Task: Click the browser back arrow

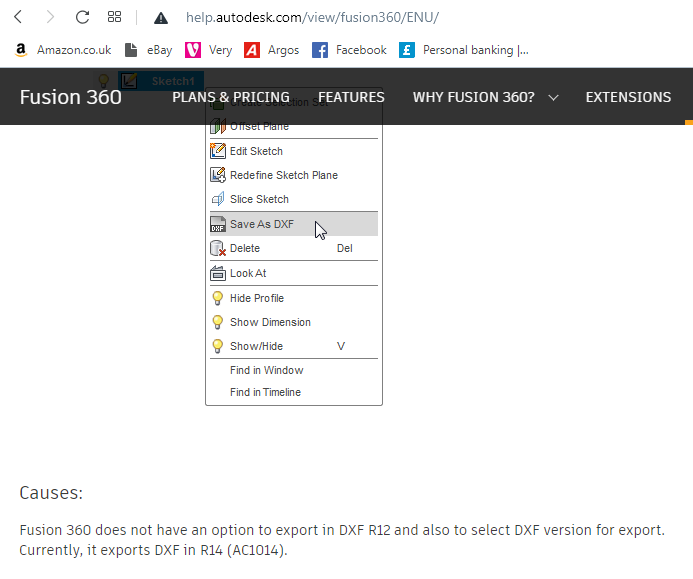Action: point(18,17)
